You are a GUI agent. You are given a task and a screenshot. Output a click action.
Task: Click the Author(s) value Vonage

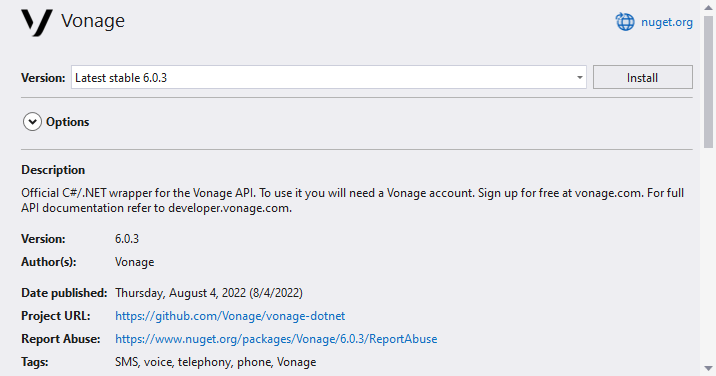pyautogui.click(x=134, y=262)
